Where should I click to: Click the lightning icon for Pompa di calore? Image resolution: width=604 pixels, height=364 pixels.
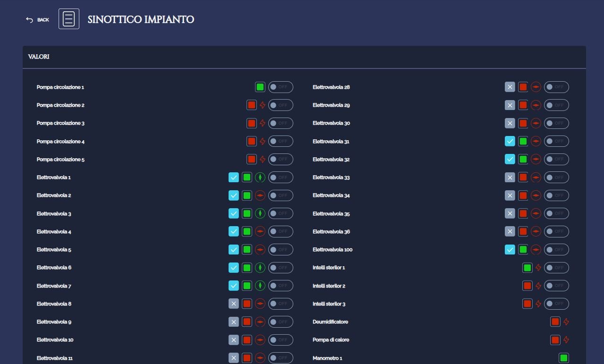coord(566,340)
